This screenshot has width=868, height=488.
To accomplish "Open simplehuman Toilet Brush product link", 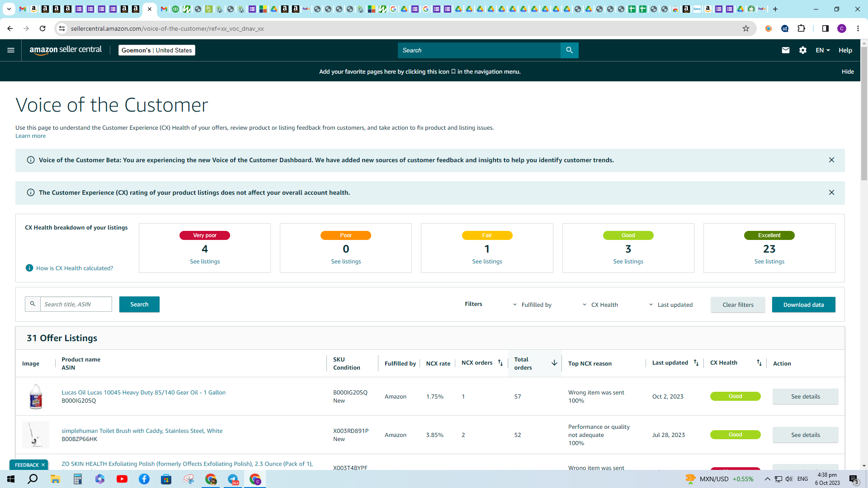I will point(142,431).
